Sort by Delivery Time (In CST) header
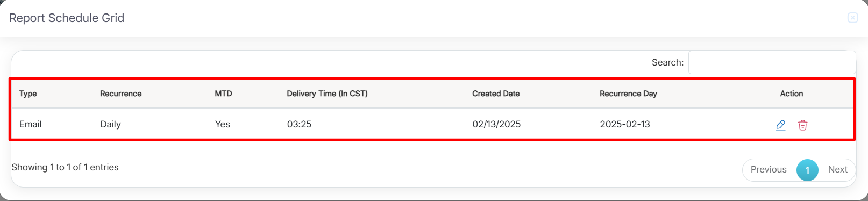 coord(328,94)
